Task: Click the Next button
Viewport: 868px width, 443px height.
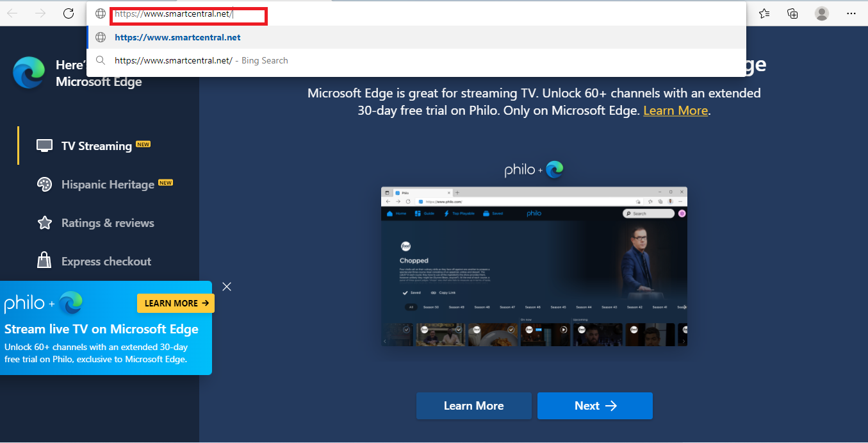Action: tap(595, 406)
